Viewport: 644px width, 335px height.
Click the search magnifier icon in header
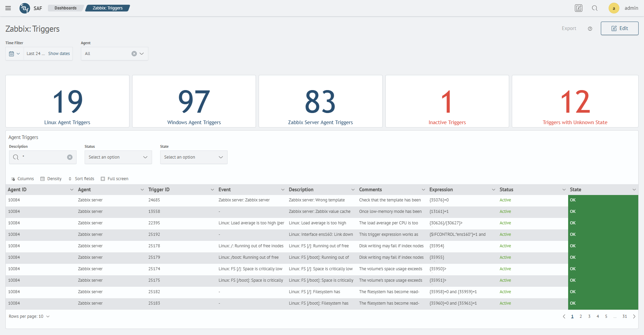click(x=595, y=8)
